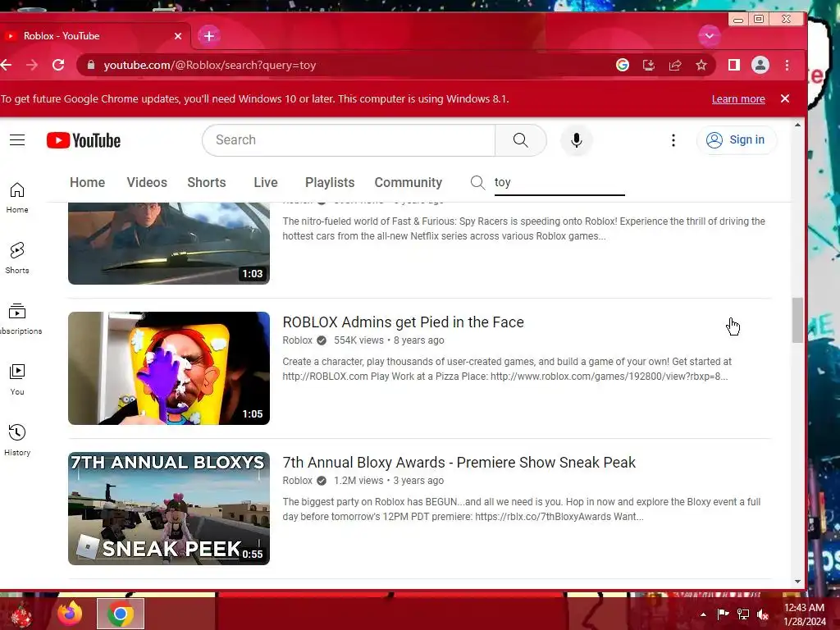Switch to channel Community tab
The height and width of the screenshot is (630, 840).
(x=409, y=182)
